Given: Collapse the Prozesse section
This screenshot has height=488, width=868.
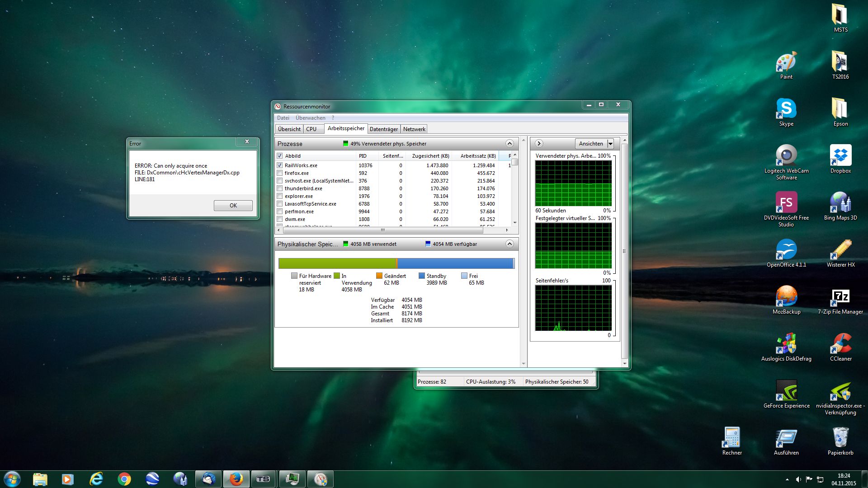Looking at the screenshot, I should tap(509, 144).
